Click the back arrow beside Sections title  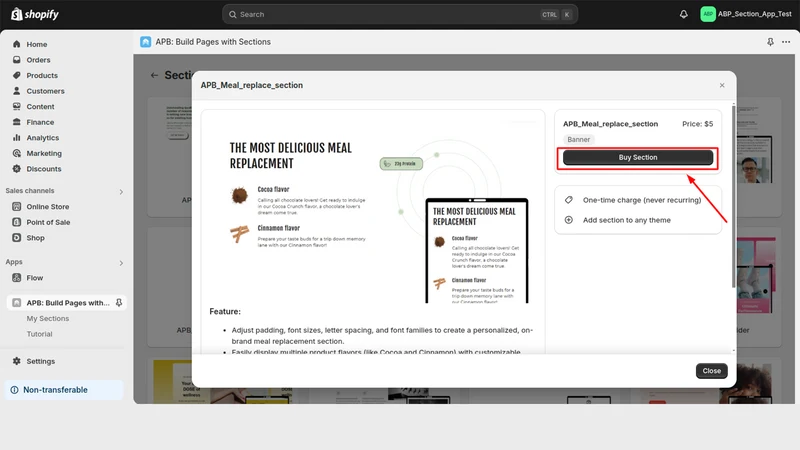[x=154, y=76]
